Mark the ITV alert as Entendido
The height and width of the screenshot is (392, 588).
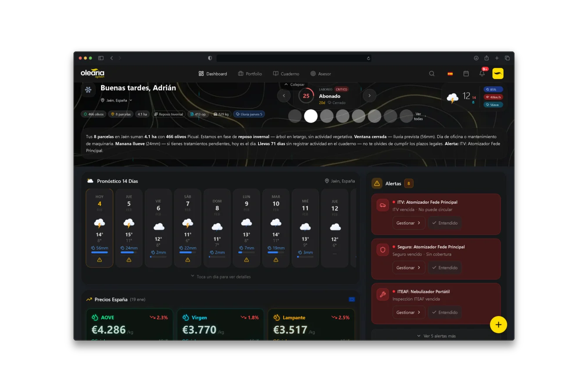(x=444, y=223)
